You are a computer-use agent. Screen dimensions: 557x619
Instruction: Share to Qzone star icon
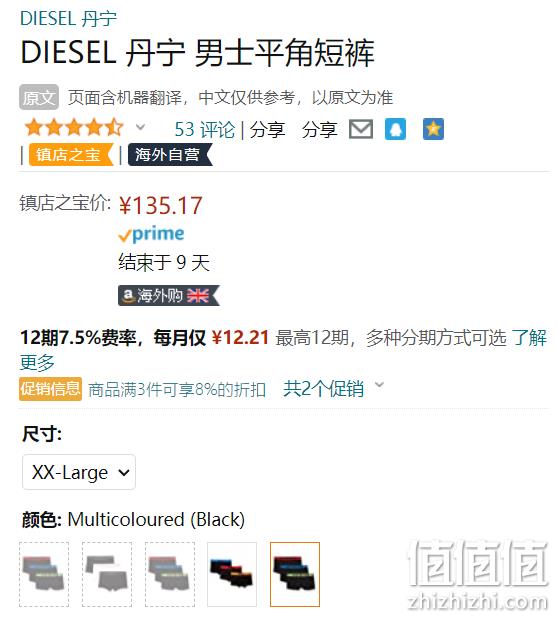[x=433, y=129]
